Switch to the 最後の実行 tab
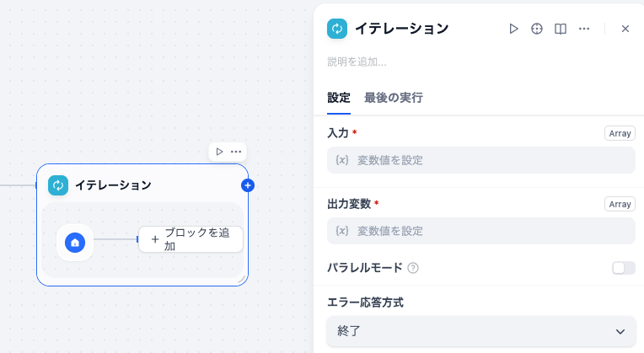This screenshot has height=353, width=644. [x=393, y=98]
